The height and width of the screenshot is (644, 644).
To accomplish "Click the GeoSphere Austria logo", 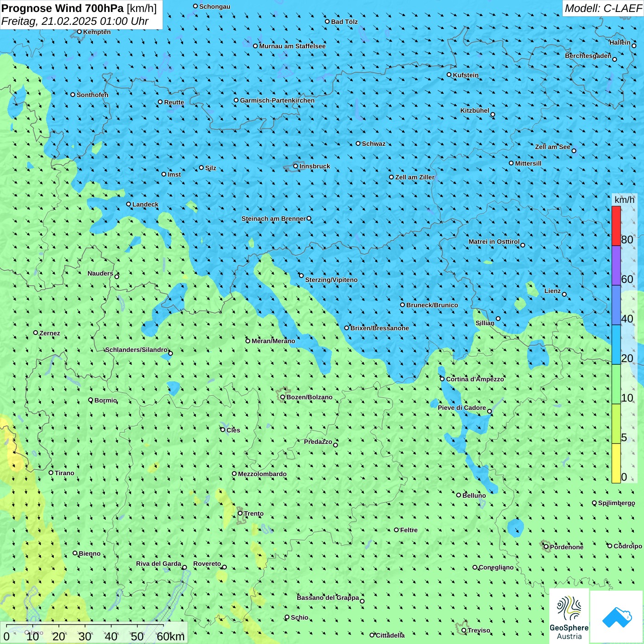I will (x=569, y=616).
